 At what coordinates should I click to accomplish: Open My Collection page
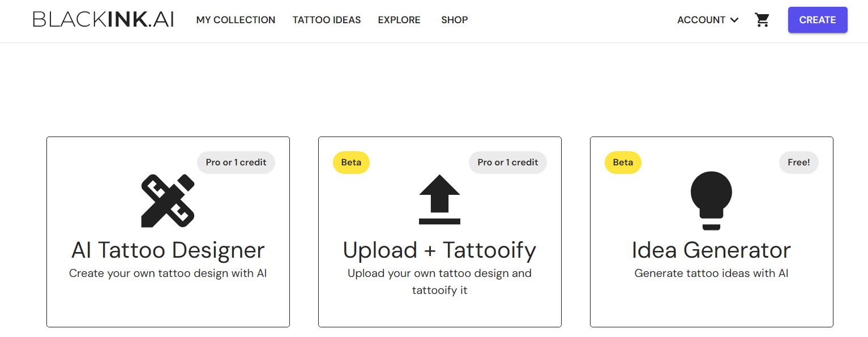click(x=236, y=20)
